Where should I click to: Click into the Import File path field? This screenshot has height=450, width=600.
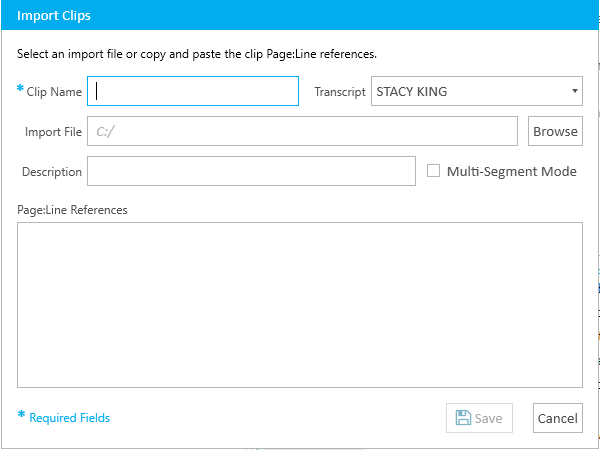tap(302, 131)
